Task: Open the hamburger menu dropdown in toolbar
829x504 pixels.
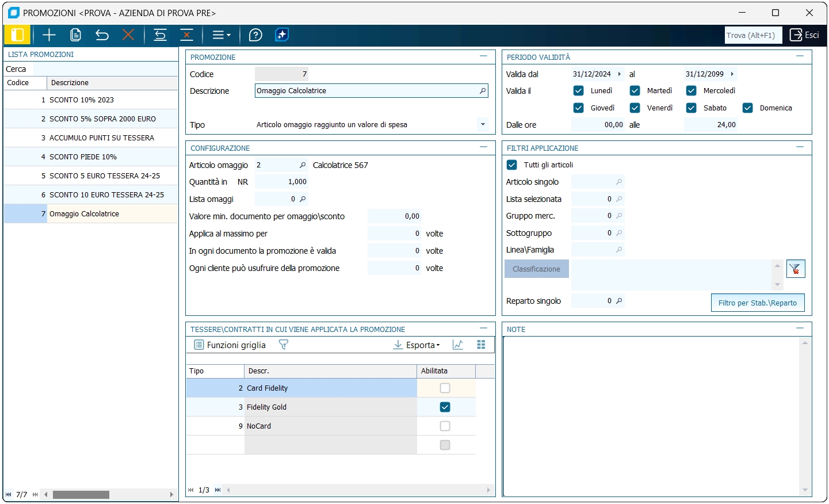Action: point(221,35)
